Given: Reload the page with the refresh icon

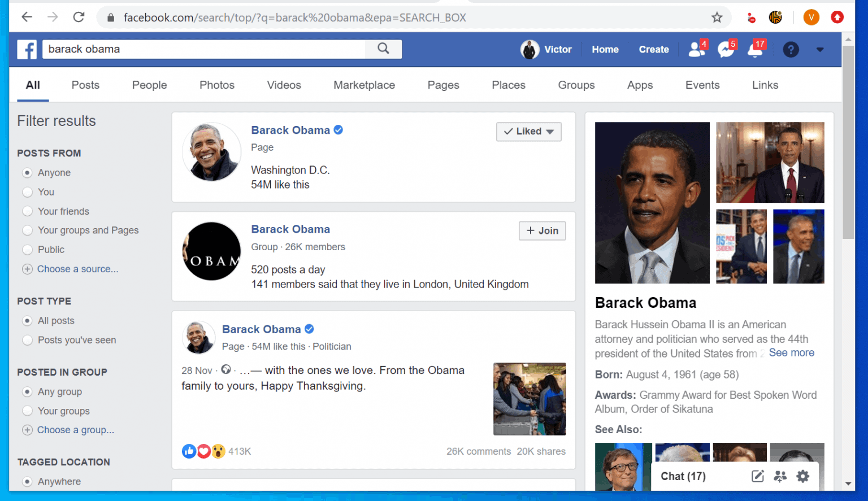Looking at the screenshot, I should [x=79, y=17].
